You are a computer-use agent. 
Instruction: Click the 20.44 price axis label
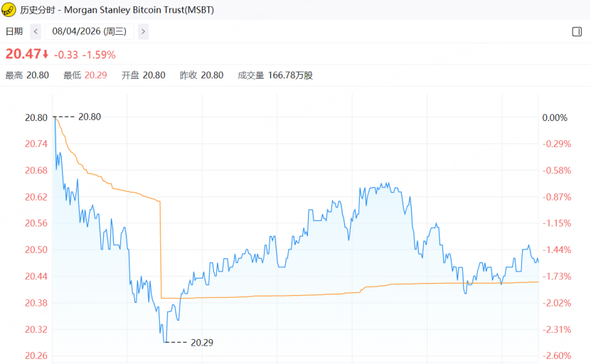pos(36,277)
